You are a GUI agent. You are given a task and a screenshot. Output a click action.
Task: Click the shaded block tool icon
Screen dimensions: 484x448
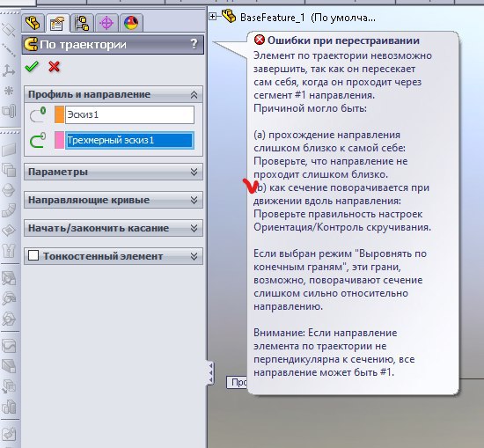(x=9, y=366)
